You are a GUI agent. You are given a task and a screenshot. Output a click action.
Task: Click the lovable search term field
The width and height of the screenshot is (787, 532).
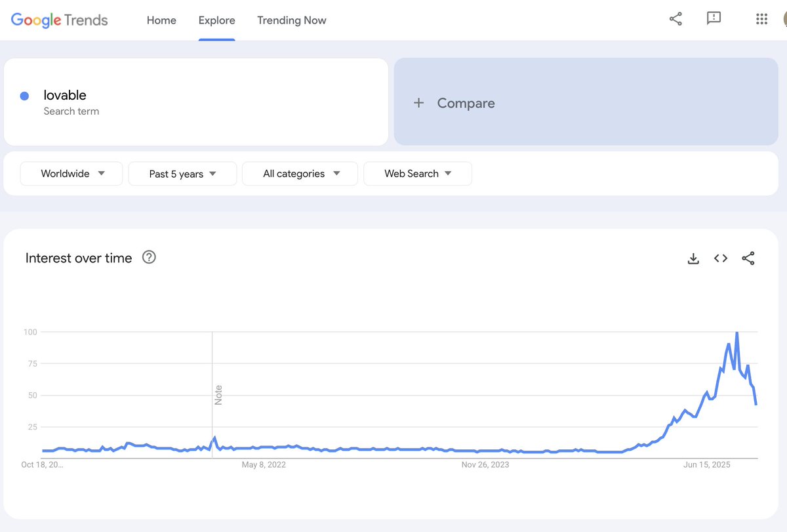[196, 102]
